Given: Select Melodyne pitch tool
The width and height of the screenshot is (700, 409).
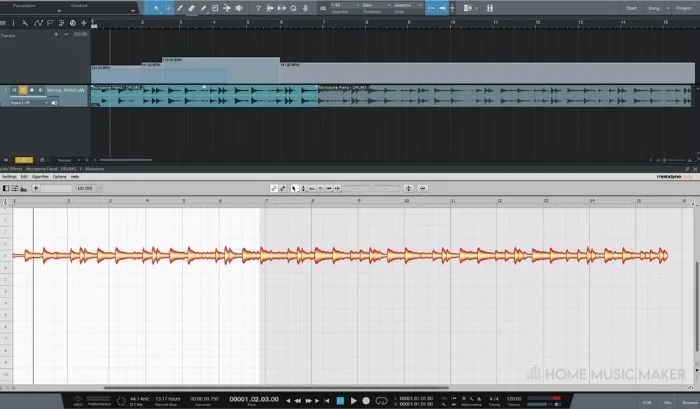Looking at the screenshot, I should (303, 188).
